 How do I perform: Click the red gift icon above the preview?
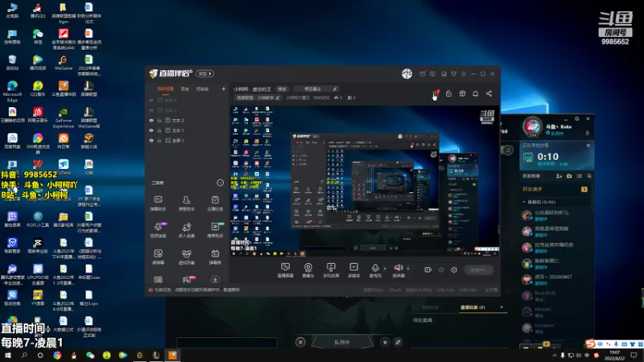[436, 94]
